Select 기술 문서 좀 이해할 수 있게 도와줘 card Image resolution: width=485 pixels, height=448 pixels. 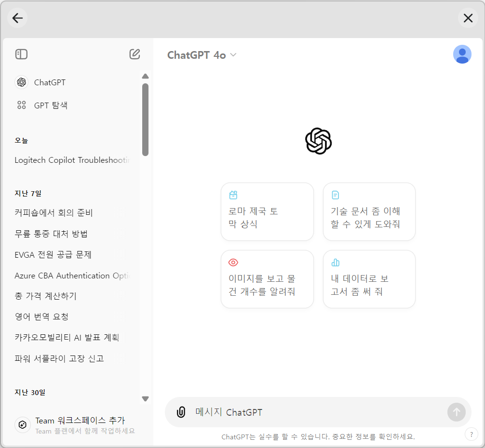(369, 211)
